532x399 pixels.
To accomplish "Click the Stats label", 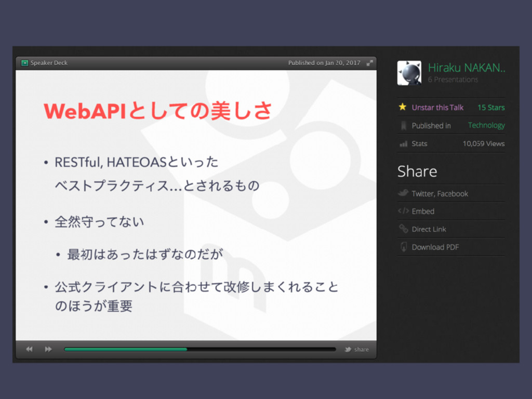I will click(x=419, y=143).
